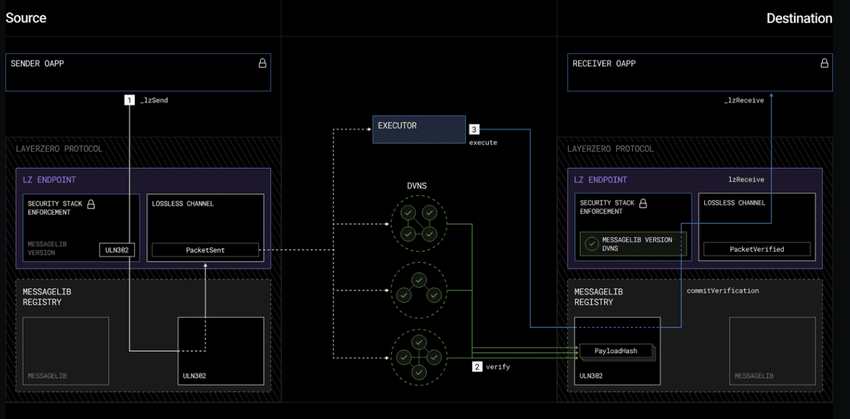
Task: Select the Executor box
Action: point(418,128)
